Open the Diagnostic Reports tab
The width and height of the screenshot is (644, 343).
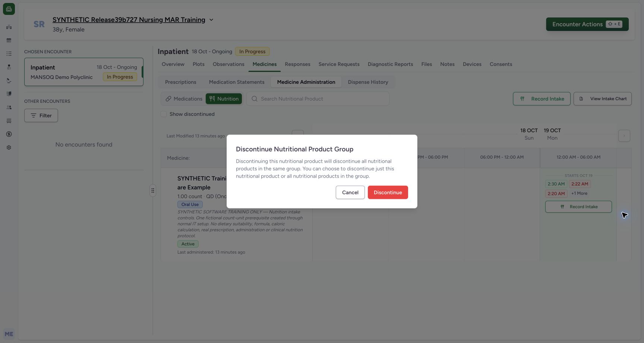tap(390, 64)
